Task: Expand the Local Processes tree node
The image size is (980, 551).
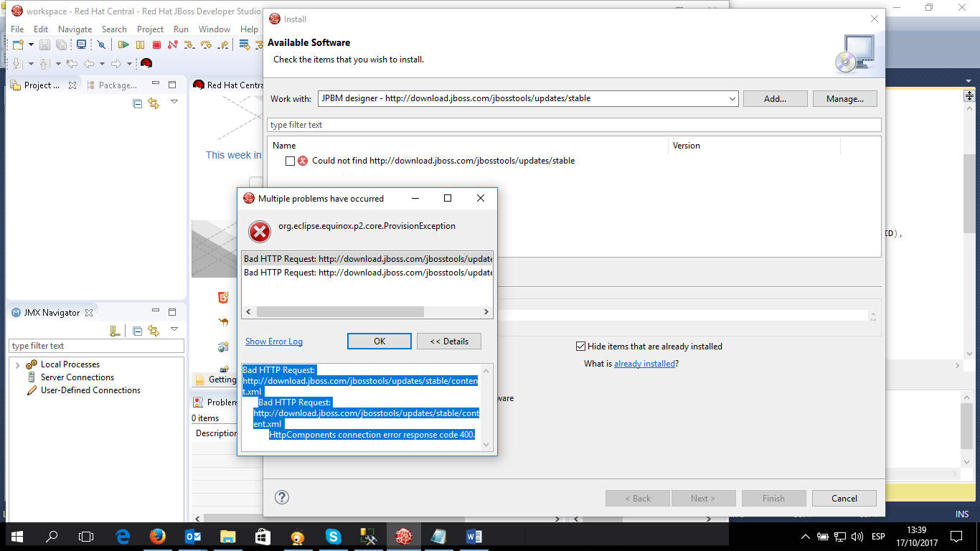Action: coord(17,365)
